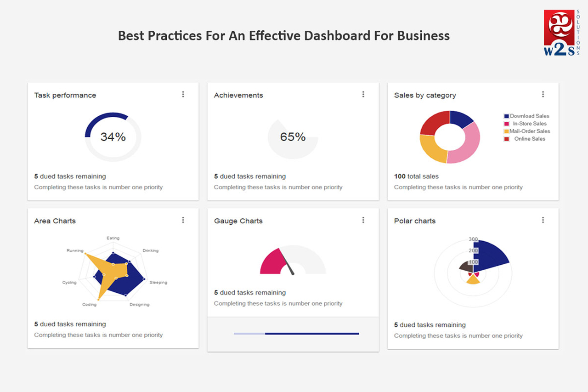Expand the Achievements card details
Viewport: 588px width, 392px height.
click(249, 176)
